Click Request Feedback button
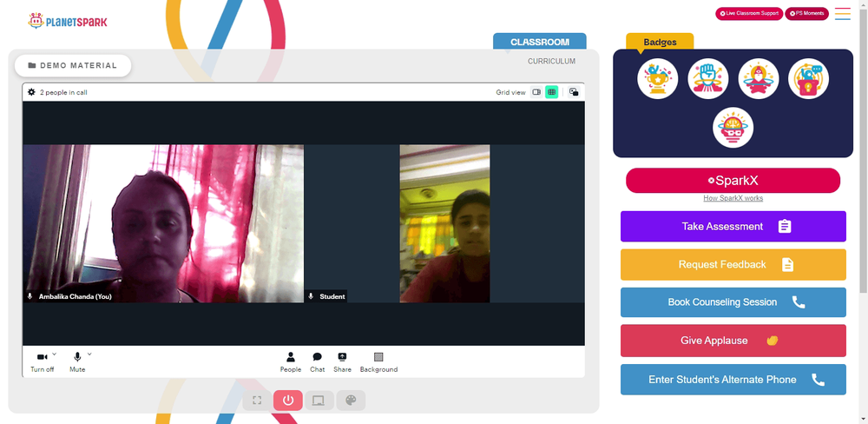Viewport: 868px width, 424px height. click(733, 264)
